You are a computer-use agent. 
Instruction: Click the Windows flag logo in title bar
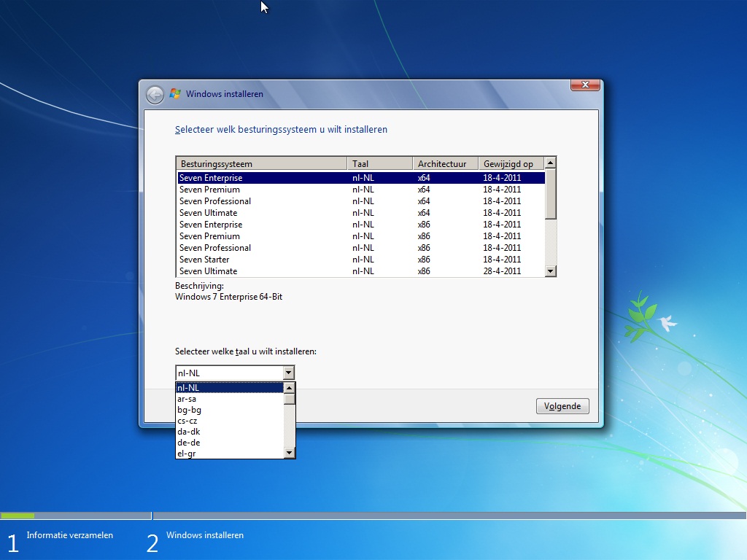point(175,94)
